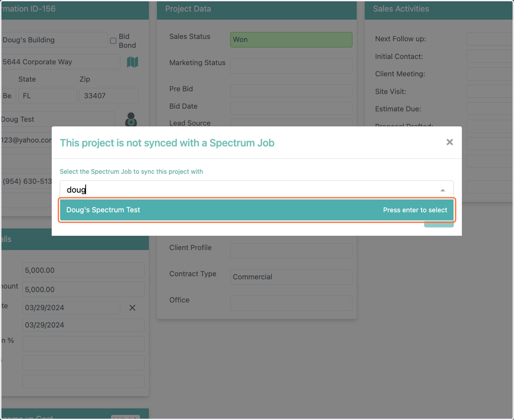Viewport: 514px width, 420px height.
Task: Click the Bid Date field
Action: [291, 108]
